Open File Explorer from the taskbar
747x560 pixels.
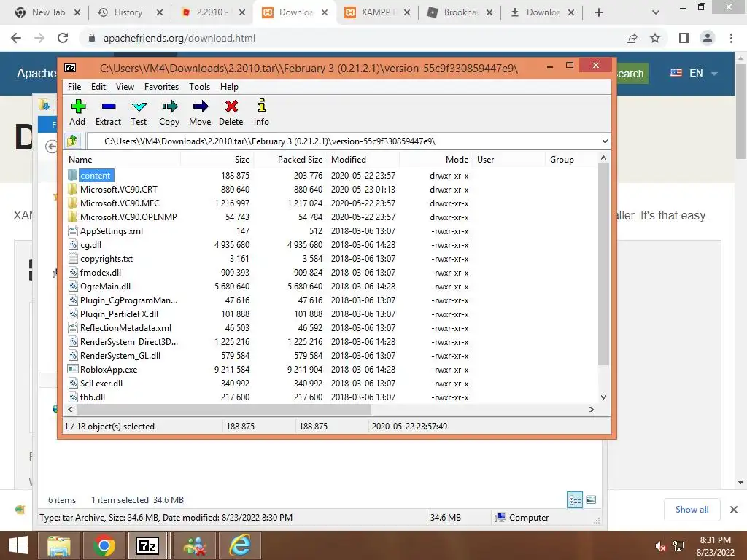tap(59, 545)
